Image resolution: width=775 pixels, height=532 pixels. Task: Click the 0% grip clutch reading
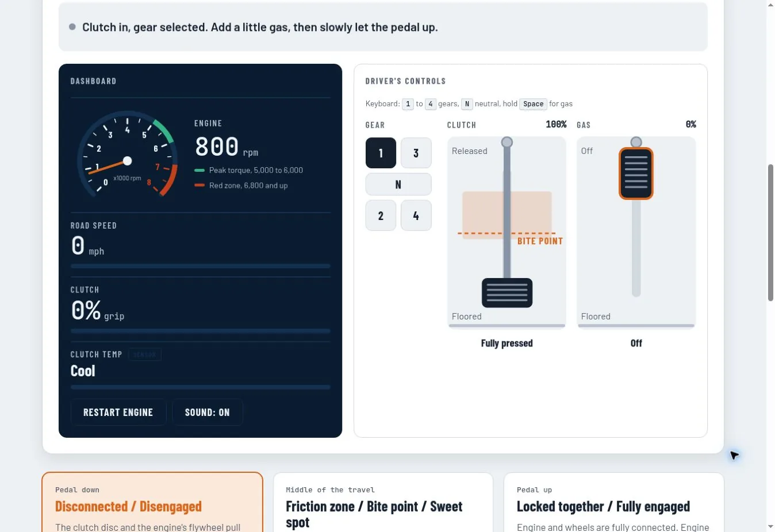(x=97, y=311)
